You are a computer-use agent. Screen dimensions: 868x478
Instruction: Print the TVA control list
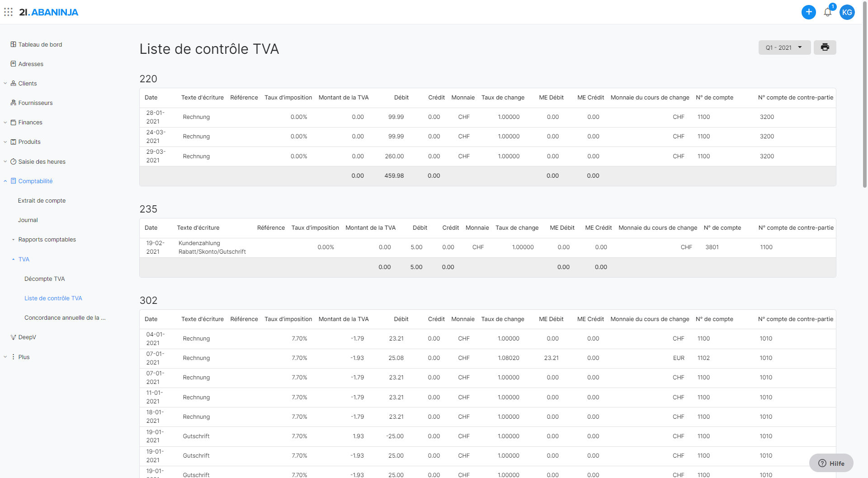(825, 47)
